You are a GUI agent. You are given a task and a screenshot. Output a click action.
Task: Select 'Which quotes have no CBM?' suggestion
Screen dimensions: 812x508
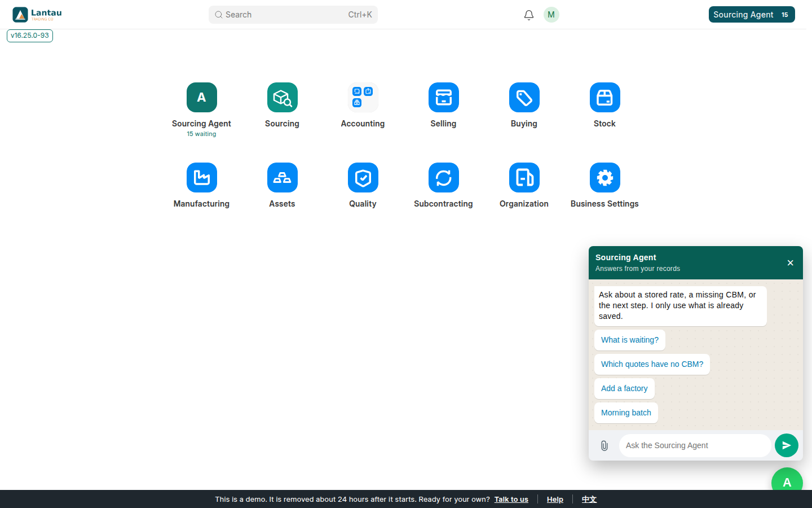pyautogui.click(x=652, y=364)
